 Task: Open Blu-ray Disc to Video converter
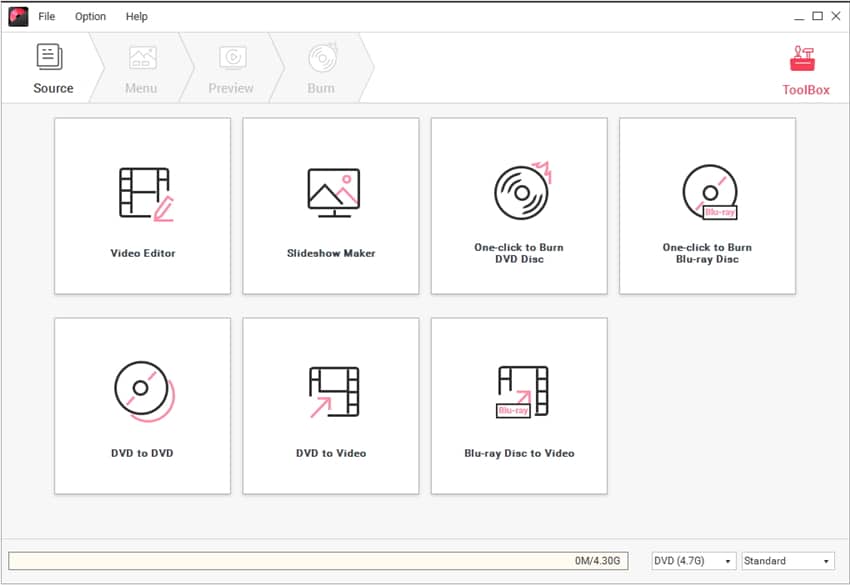519,406
